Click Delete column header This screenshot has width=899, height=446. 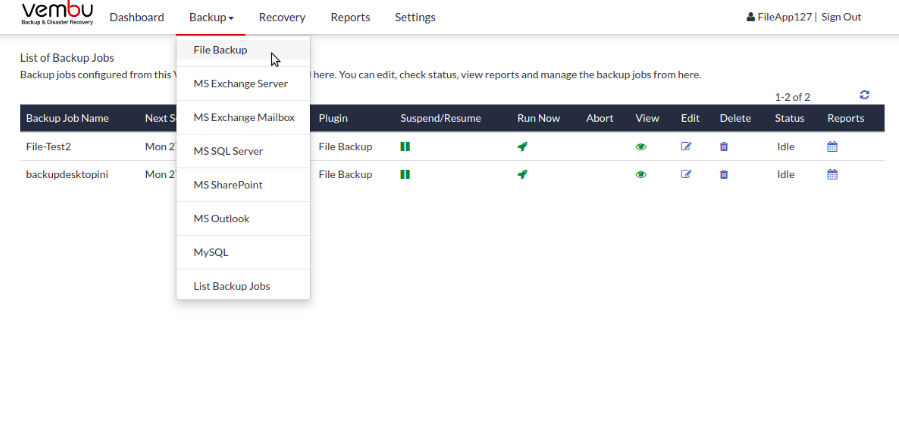click(736, 118)
